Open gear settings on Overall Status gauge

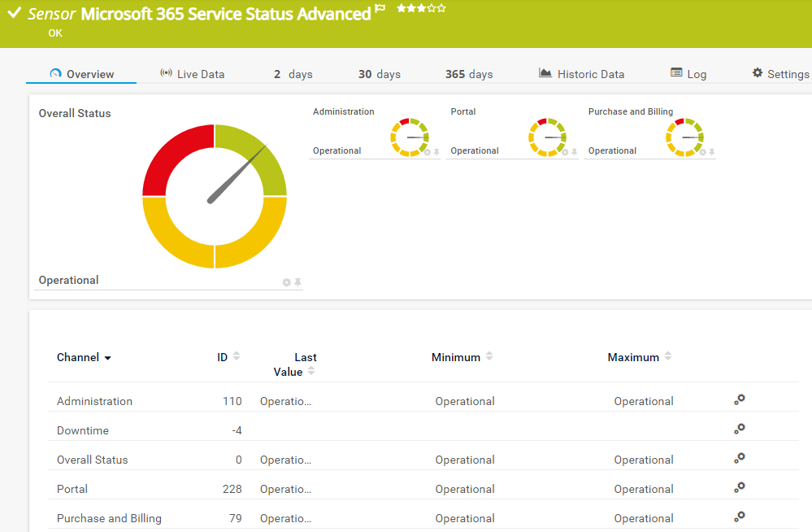point(286,282)
